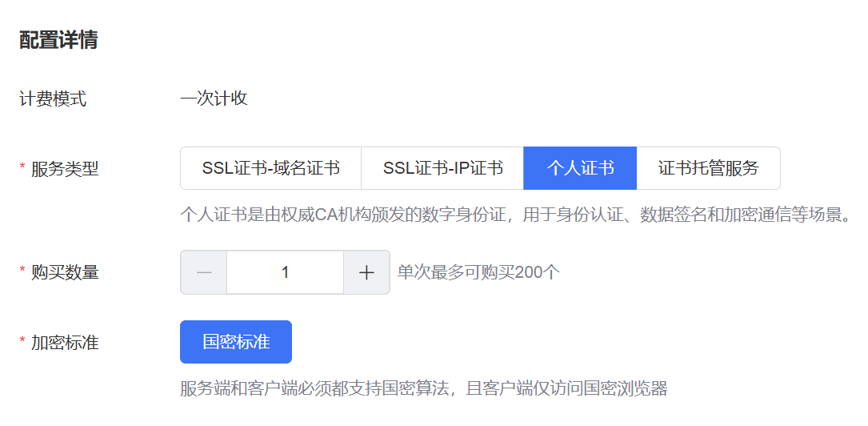Select 国密标准 encryption standard
Viewport: 868px width, 426px height.
pos(236,342)
